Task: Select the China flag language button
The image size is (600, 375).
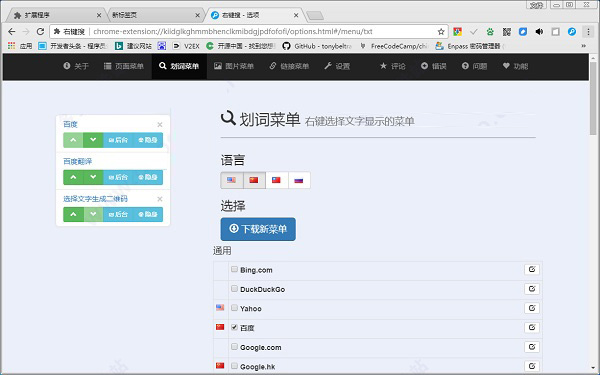Action: [254, 180]
